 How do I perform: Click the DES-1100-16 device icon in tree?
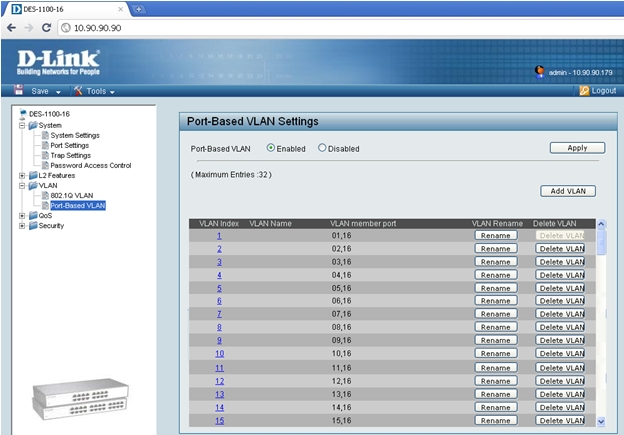22,114
